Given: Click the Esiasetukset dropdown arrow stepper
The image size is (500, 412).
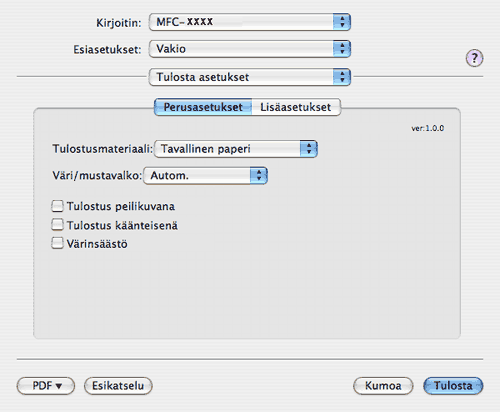Looking at the screenshot, I should point(342,49).
